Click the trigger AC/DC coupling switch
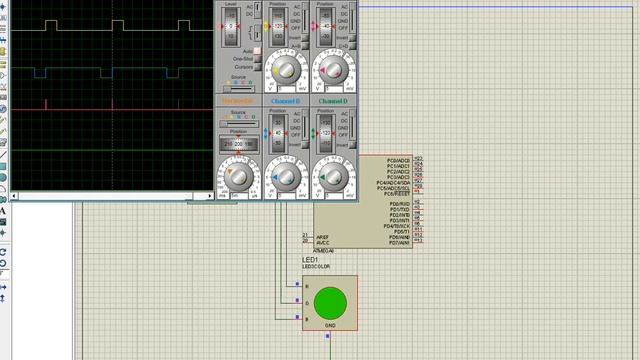Image resolution: width=640 pixels, height=360 pixels. (258, 10)
